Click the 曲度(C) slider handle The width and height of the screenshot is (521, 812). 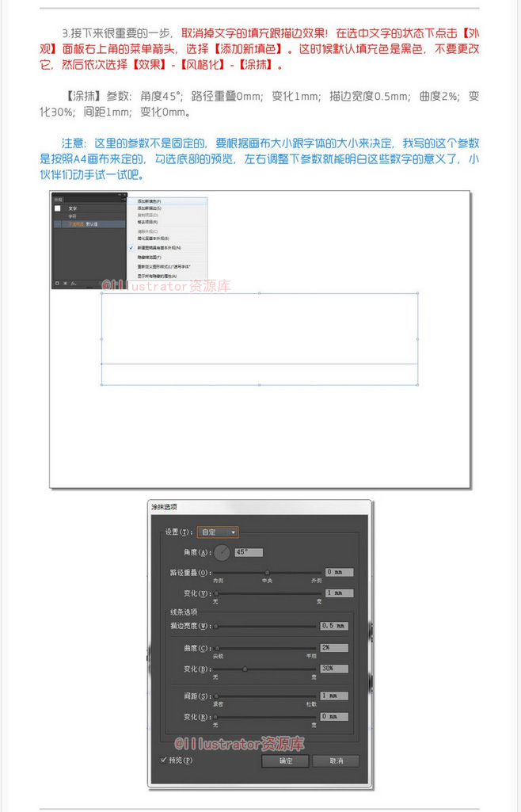coord(217,648)
